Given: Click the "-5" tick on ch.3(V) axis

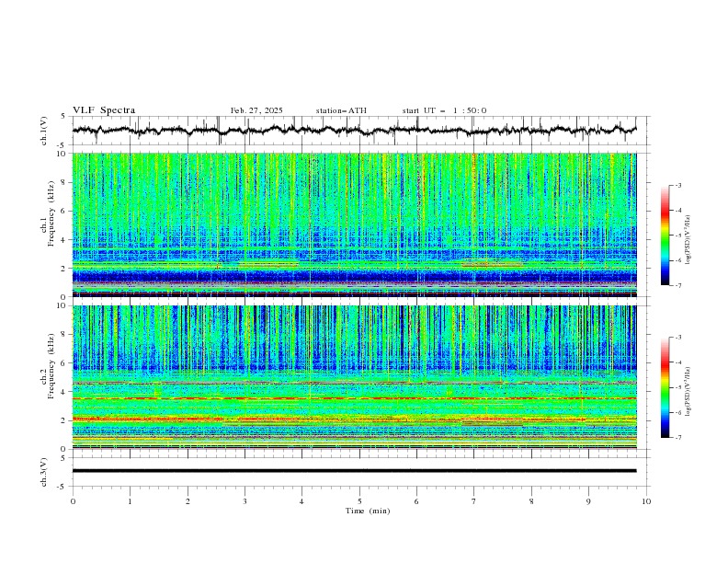Looking at the screenshot, I should tap(63, 487).
